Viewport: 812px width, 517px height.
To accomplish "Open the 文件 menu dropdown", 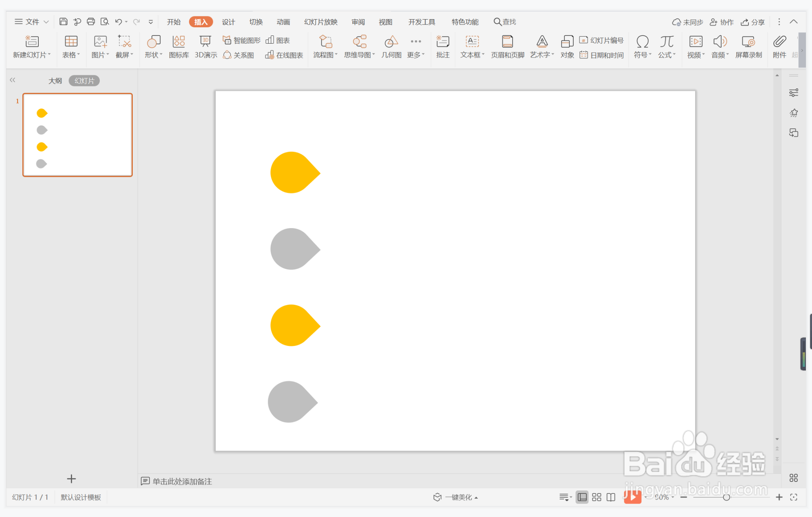I will point(32,22).
